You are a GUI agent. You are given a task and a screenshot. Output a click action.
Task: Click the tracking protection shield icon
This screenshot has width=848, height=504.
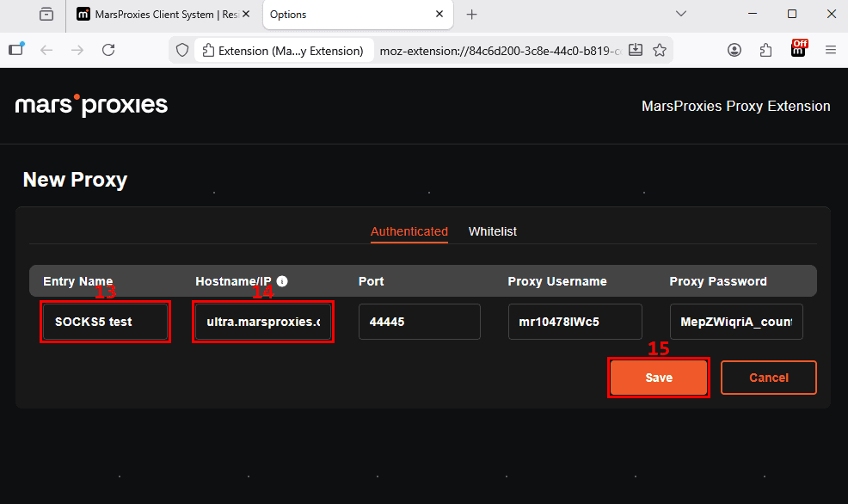pyautogui.click(x=182, y=50)
